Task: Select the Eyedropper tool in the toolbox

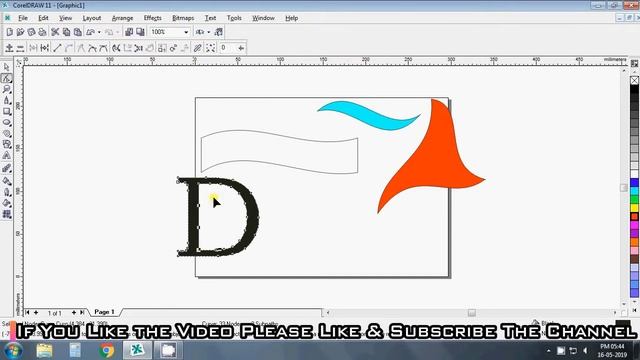Action: tap(7, 180)
